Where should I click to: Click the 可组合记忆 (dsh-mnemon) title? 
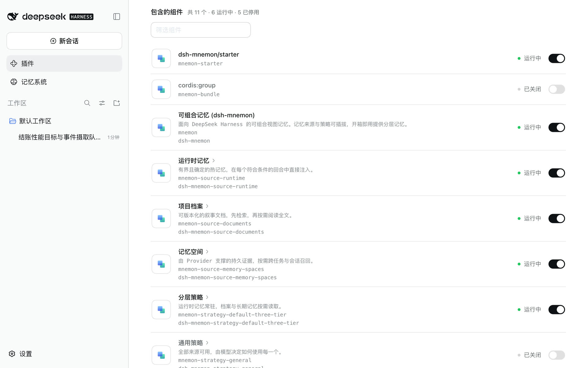tap(217, 115)
